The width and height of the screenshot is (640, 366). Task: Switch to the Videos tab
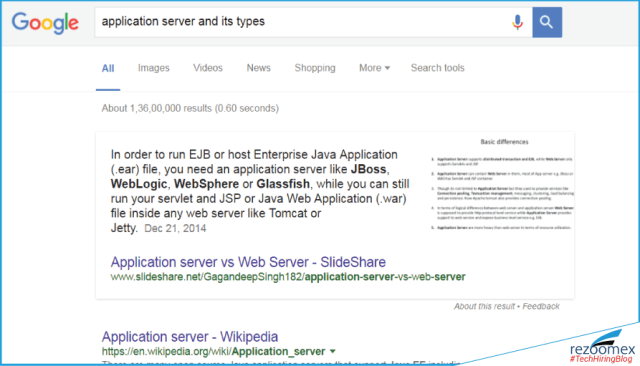(208, 68)
